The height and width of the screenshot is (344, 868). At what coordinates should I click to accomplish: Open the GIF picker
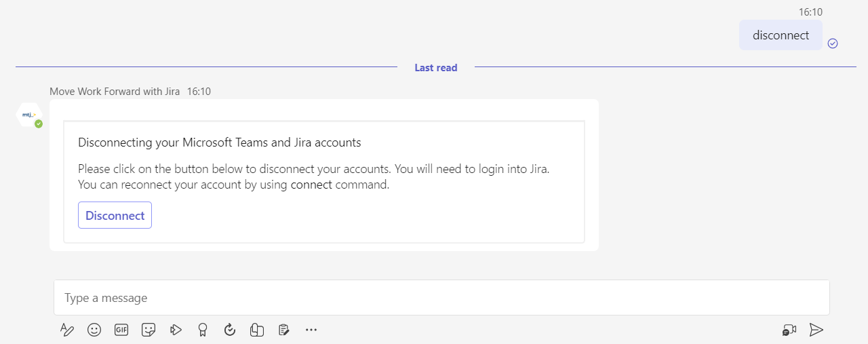click(121, 330)
